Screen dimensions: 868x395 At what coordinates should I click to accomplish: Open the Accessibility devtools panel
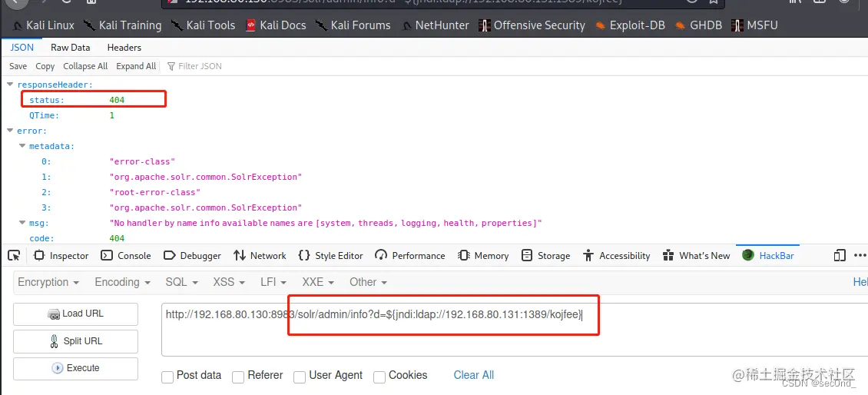617,255
